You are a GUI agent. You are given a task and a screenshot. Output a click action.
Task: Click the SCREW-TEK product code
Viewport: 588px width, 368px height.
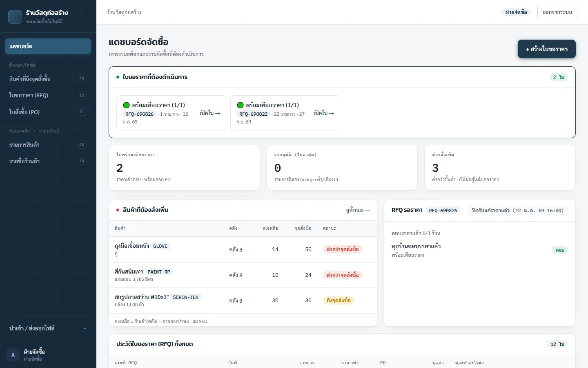[x=186, y=297]
